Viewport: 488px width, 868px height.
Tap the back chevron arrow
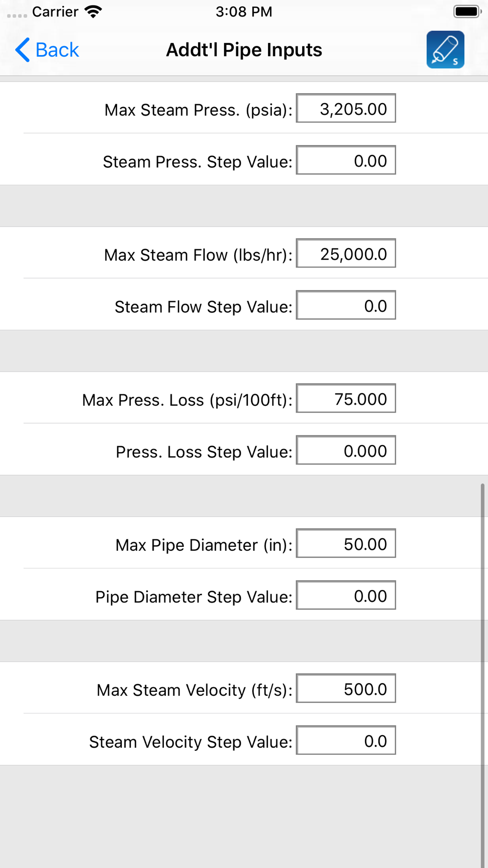[22, 50]
